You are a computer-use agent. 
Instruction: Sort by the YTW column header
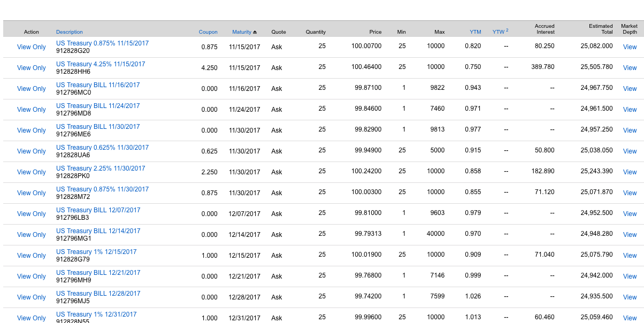[500, 32]
